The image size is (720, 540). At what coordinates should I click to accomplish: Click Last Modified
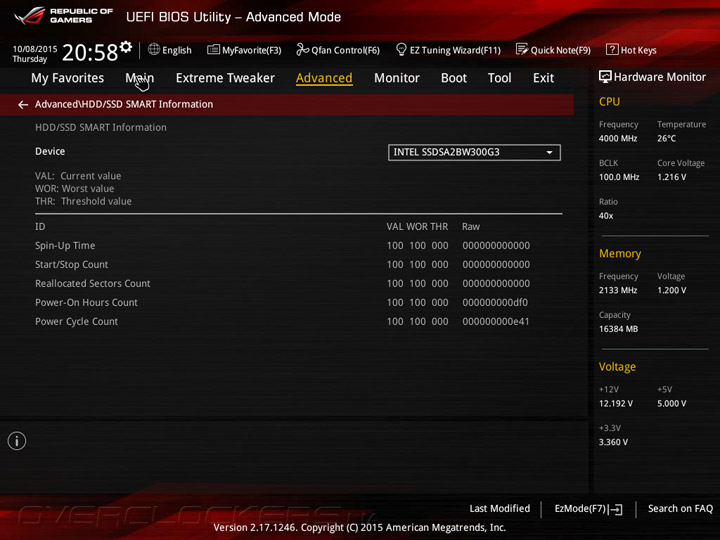(500, 508)
